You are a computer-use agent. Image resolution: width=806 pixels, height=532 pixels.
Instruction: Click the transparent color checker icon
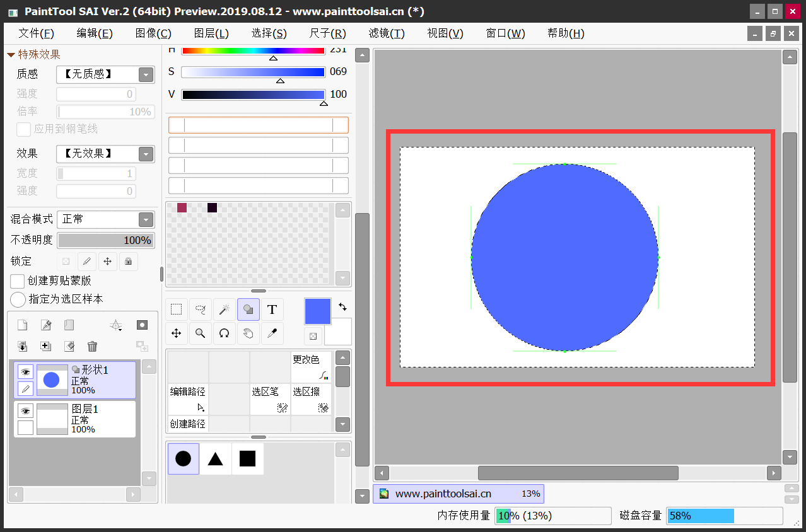(x=313, y=336)
